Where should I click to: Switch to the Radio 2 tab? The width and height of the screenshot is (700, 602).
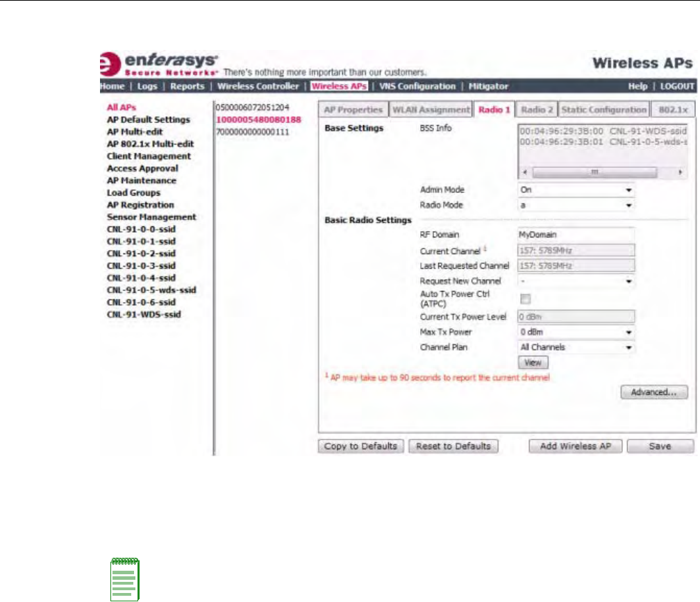(537, 110)
